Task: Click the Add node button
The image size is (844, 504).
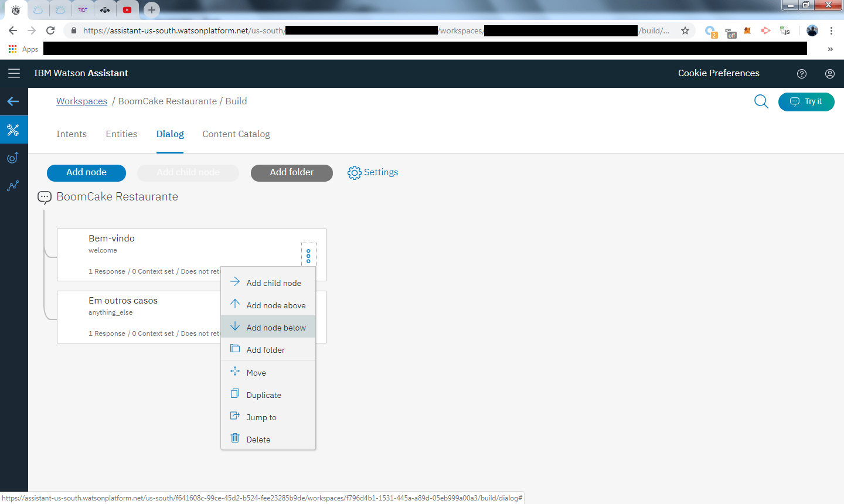Action: (x=86, y=173)
